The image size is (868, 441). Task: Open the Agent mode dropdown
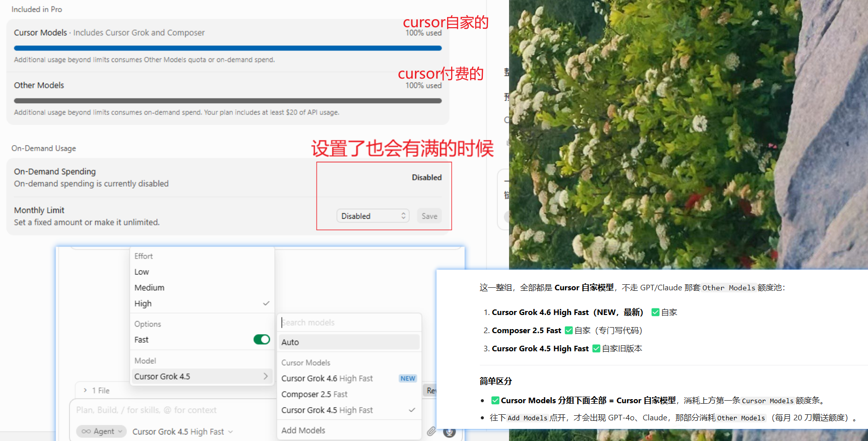click(102, 431)
